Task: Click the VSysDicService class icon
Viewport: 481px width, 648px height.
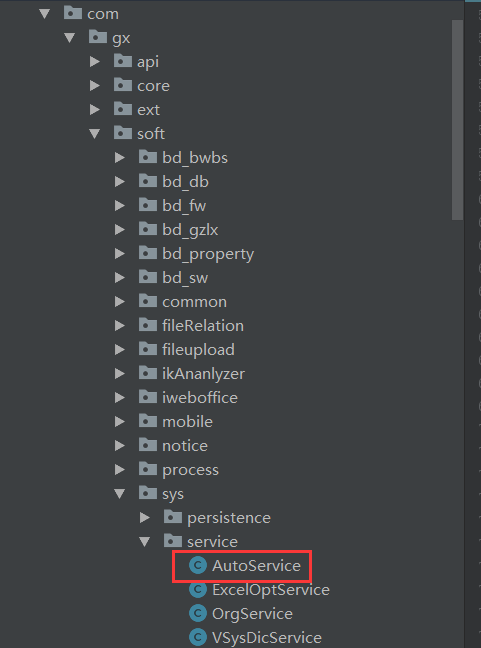Action: (x=198, y=637)
